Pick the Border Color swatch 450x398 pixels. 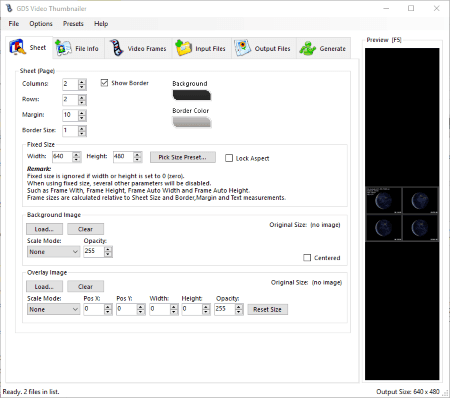pyautogui.click(x=192, y=122)
